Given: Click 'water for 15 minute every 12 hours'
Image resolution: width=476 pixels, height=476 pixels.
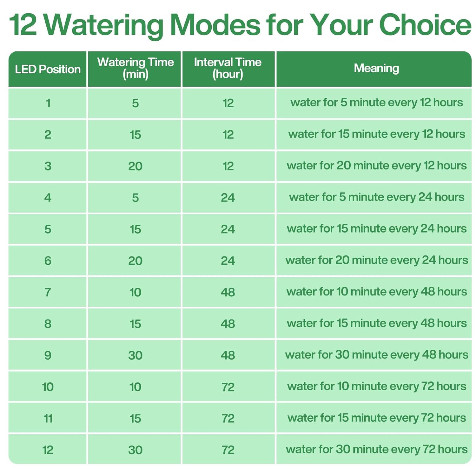Looking at the screenshot, I should click(x=376, y=134).
